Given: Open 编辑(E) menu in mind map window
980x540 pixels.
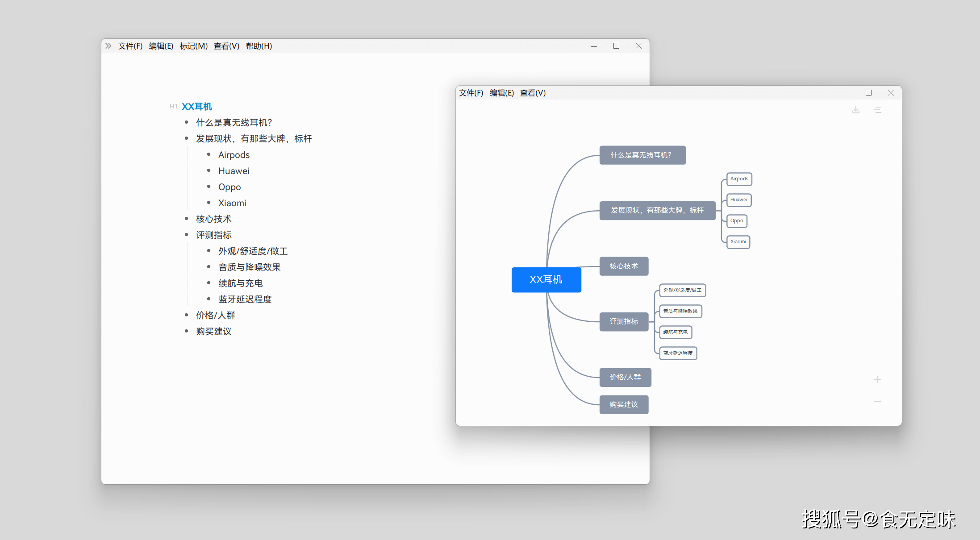Looking at the screenshot, I should 502,93.
